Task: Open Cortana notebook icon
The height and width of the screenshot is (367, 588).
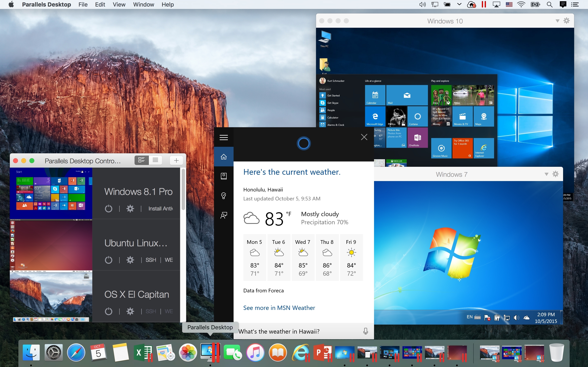Action: coord(224,176)
